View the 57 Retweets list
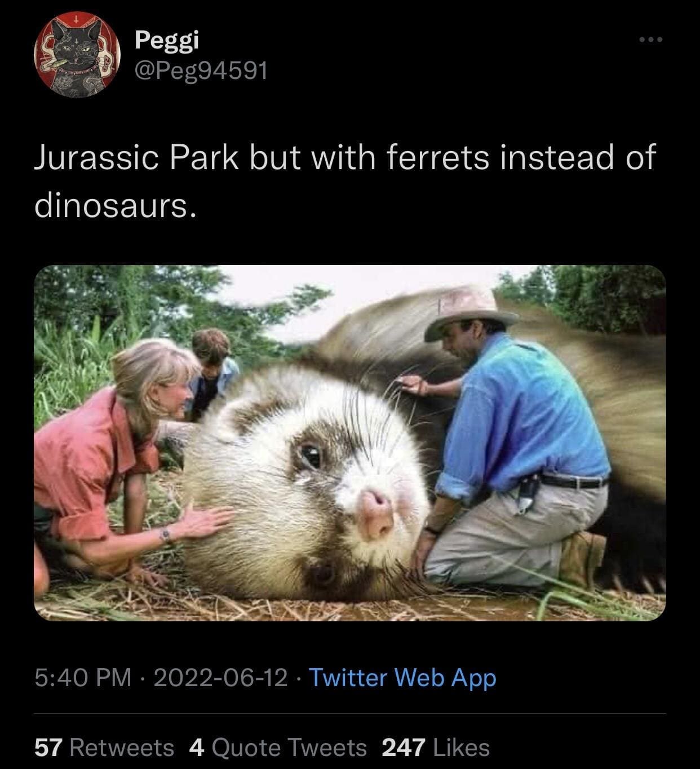 (x=104, y=748)
